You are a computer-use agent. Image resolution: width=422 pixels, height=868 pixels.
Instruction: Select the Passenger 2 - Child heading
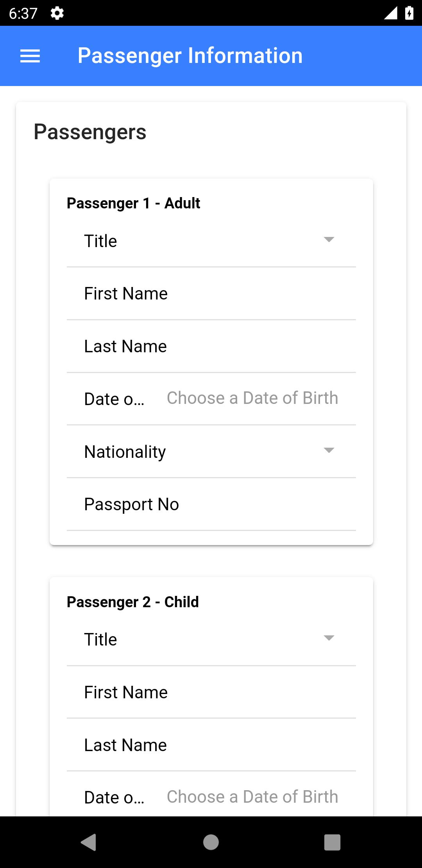pyautogui.click(x=133, y=602)
